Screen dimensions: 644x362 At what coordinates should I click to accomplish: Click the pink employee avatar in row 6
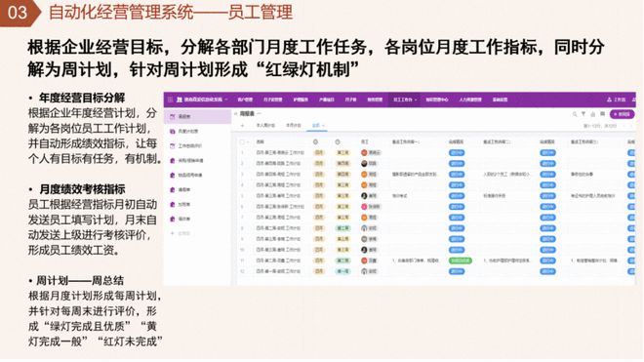click(x=364, y=207)
